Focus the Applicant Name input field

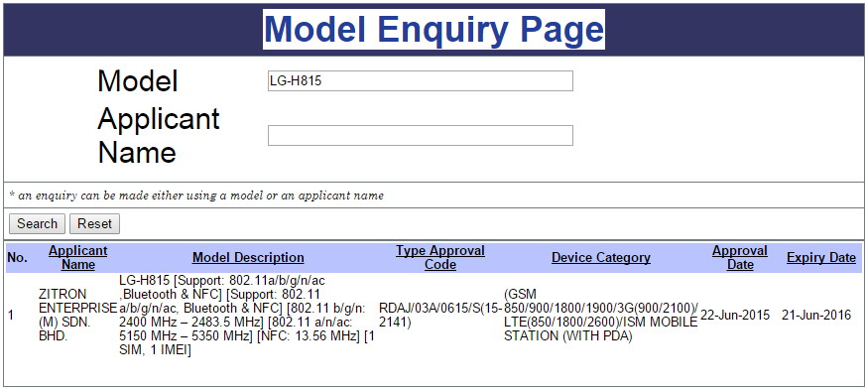click(x=421, y=136)
